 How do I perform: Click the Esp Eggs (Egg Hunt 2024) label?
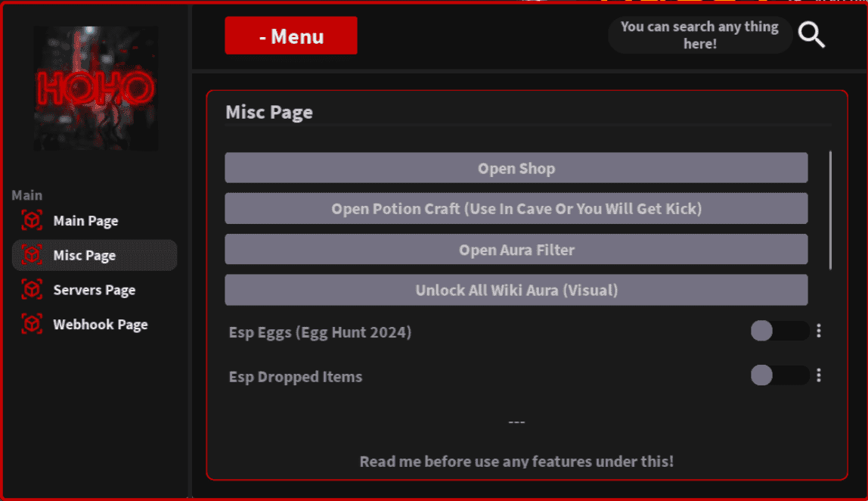point(320,332)
